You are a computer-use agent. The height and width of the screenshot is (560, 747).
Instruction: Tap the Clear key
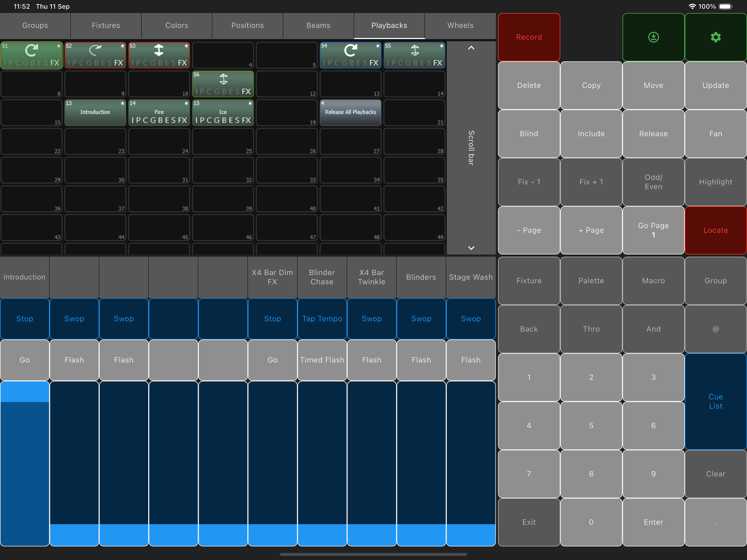coord(716,474)
